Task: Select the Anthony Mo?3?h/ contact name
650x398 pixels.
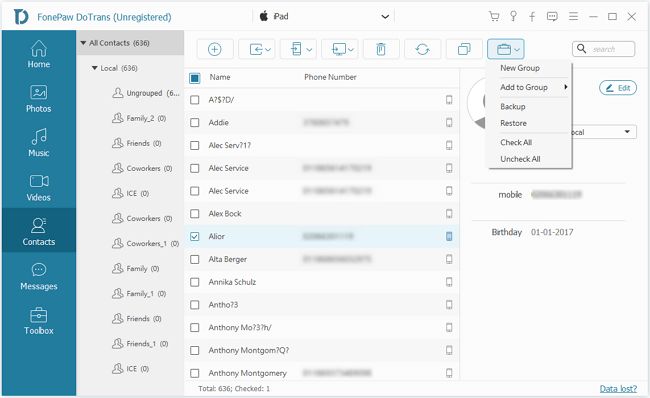Action: [x=240, y=328]
